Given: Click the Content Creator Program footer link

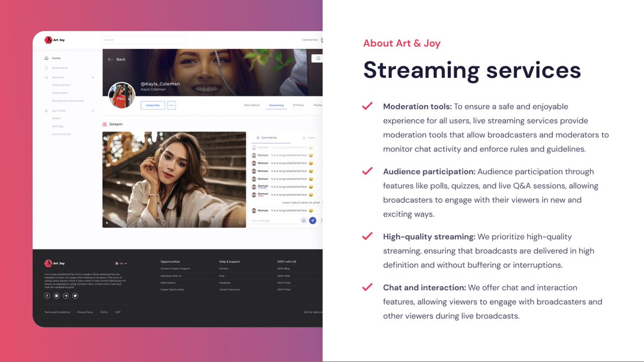Looking at the screenshot, I should pyautogui.click(x=175, y=269).
